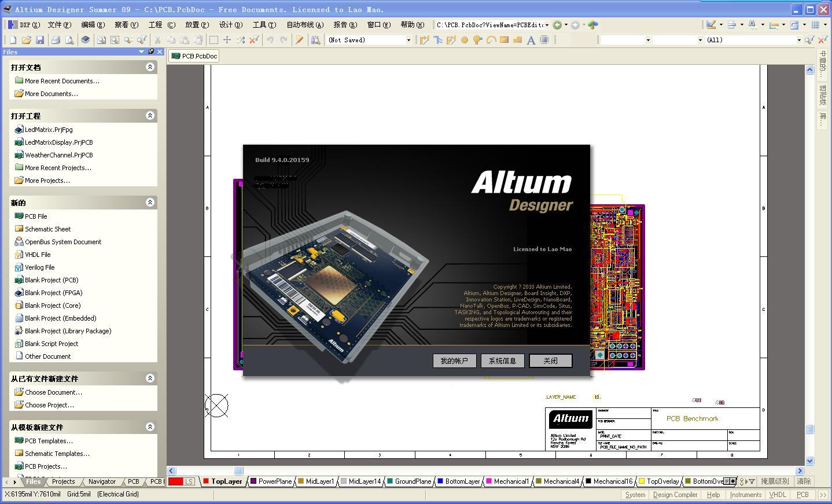Click the place polygon pour icon
The height and width of the screenshot is (504, 832).
(x=517, y=40)
